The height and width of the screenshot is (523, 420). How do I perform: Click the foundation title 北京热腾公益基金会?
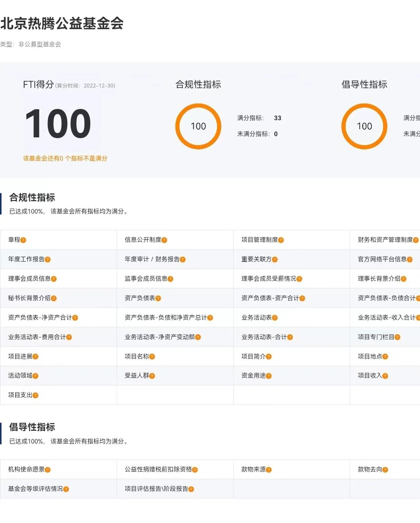(x=62, y=23)
